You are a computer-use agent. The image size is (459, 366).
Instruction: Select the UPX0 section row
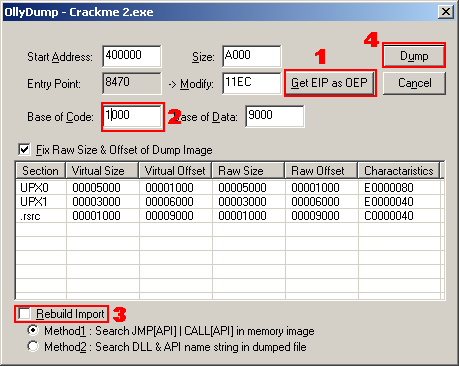click(x=230, y=188)
